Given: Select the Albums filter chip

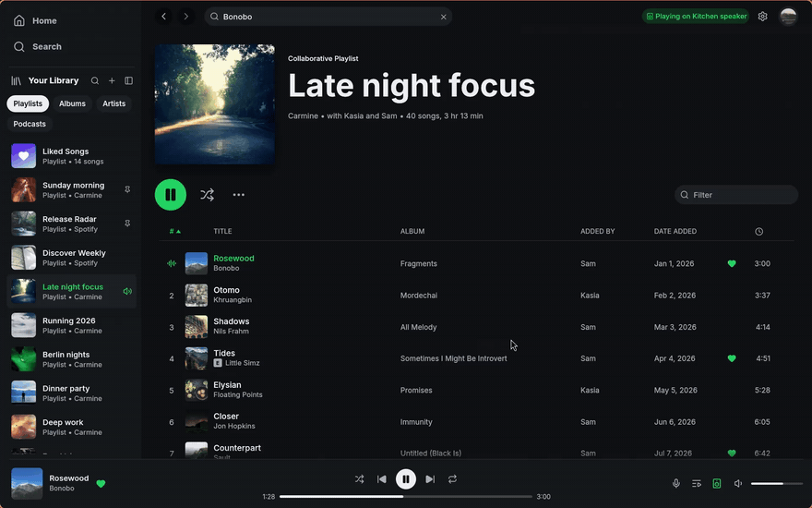Looking at the screenshot, I should 72,103.
